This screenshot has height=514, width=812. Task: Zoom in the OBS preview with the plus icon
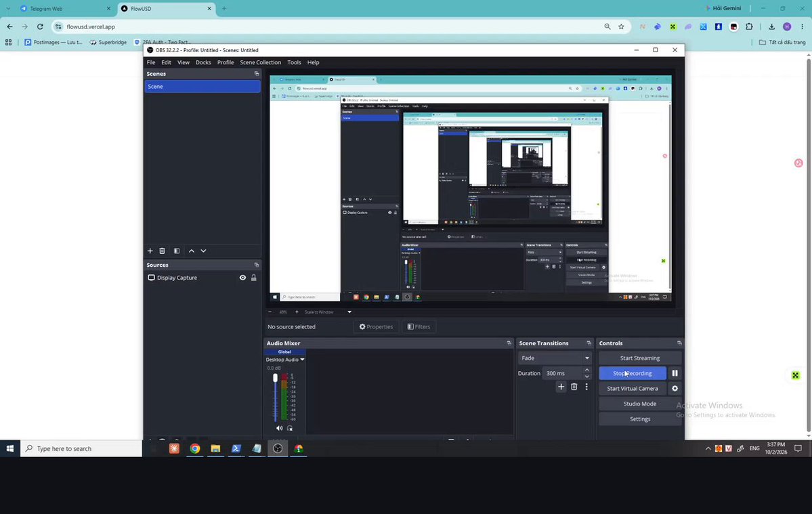(297, 312)
